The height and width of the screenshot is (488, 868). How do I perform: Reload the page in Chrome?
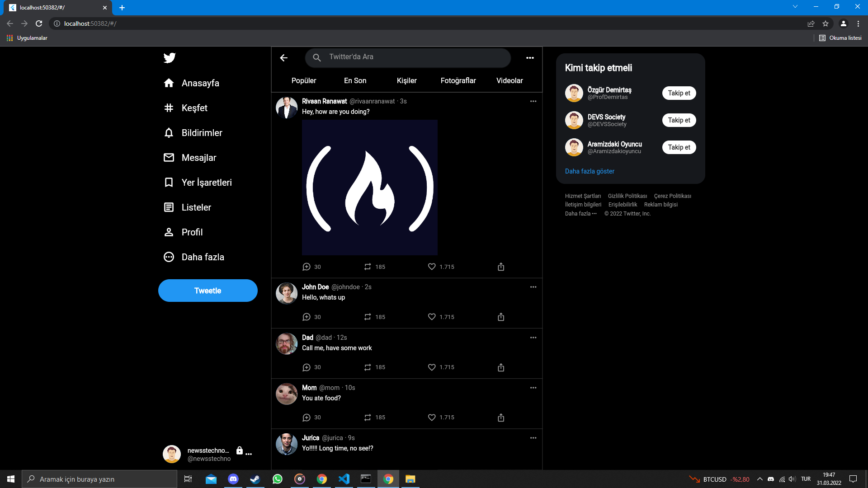39,23
